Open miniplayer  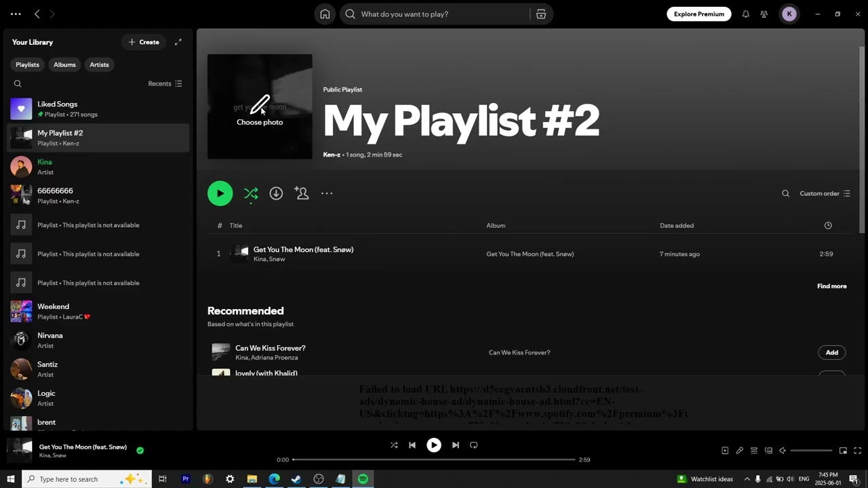843,451
